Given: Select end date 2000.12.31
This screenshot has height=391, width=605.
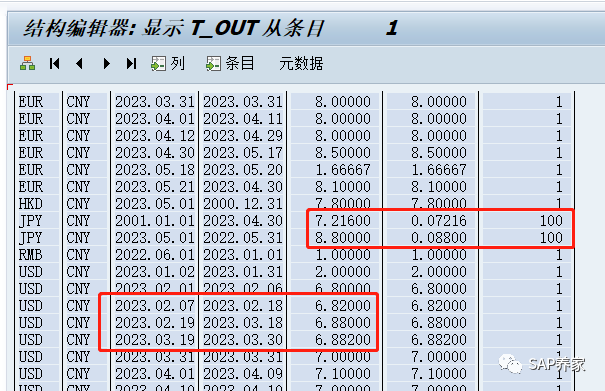Looking at the screenshot, I should [x=243, y=204].
